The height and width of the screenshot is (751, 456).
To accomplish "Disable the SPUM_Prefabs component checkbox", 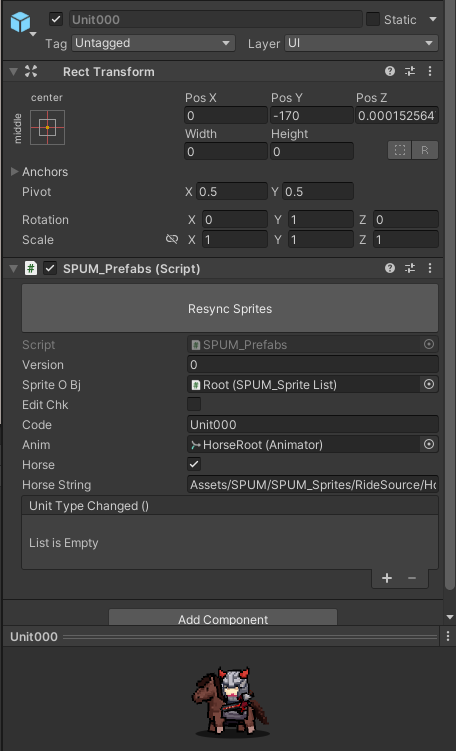I will click(x=50, y=269).
